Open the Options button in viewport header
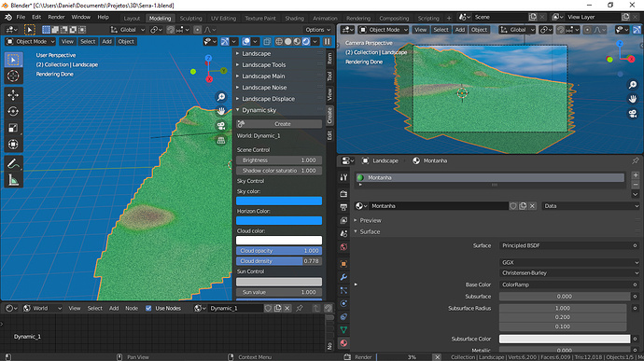Image resolution: width=644 pixels, height=361 pixels. tap(318, 30)
